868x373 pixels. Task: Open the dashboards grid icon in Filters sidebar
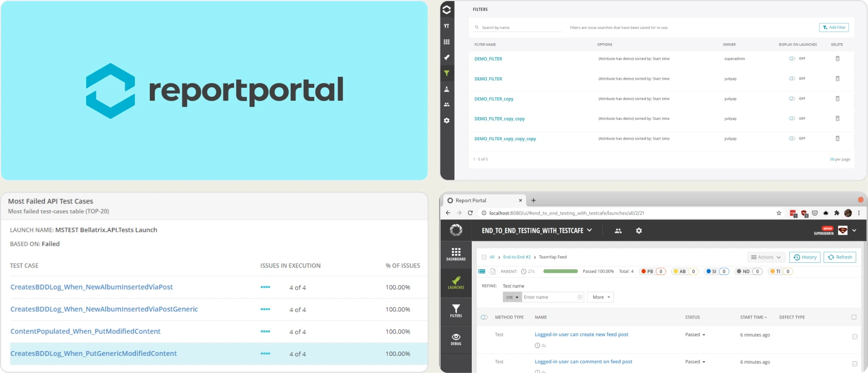[x=447, y=42]
